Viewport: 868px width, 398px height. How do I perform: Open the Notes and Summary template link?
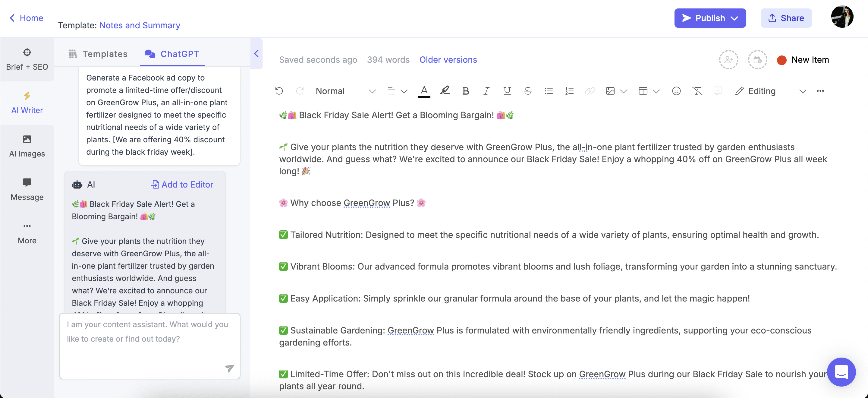click(x=140, y=25)
